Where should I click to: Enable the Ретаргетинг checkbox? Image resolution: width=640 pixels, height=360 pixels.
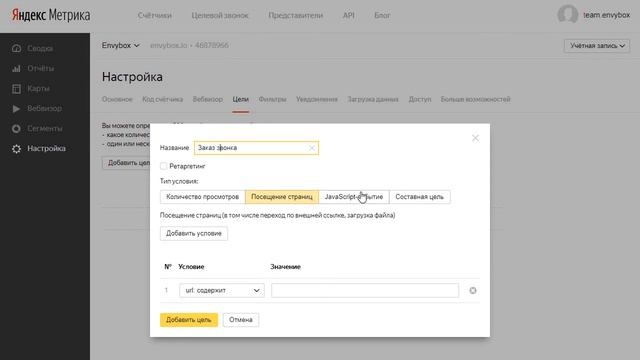(164, 166)
